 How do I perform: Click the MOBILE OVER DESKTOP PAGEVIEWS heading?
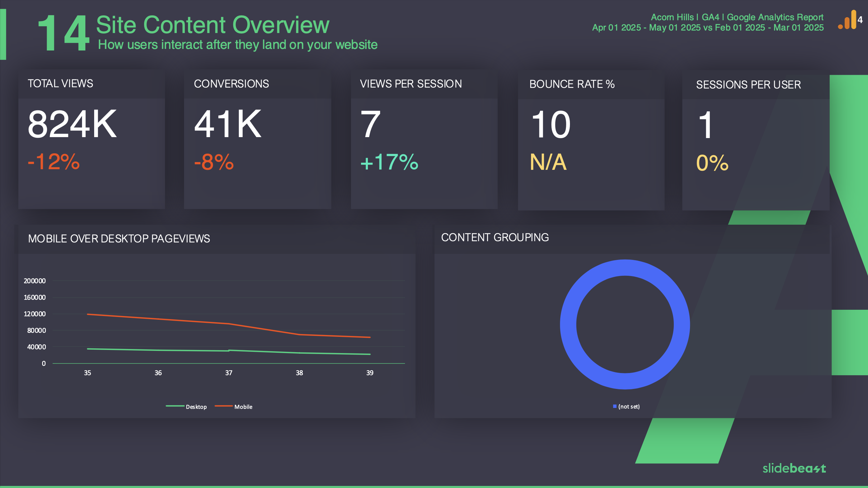click(119, 239)
